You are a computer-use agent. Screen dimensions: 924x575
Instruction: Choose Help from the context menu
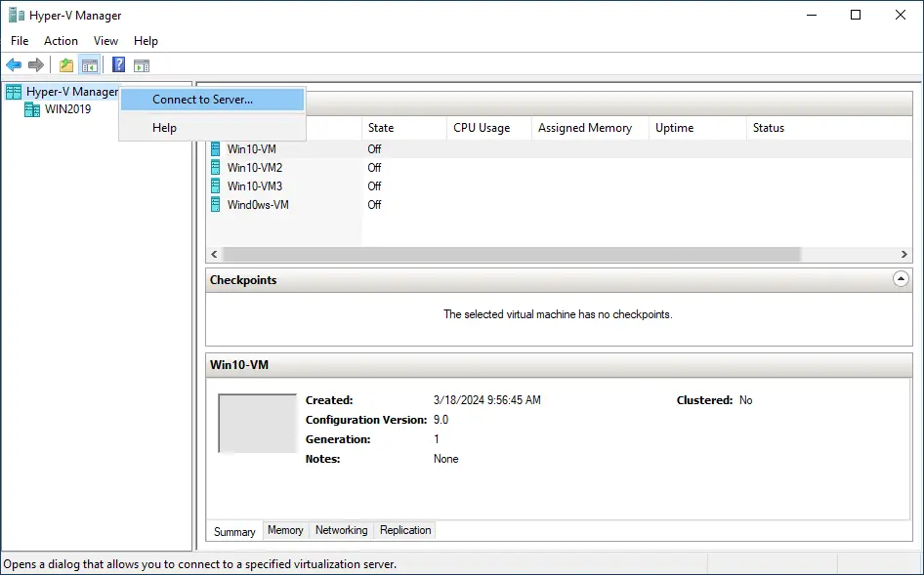coord(164,128)
